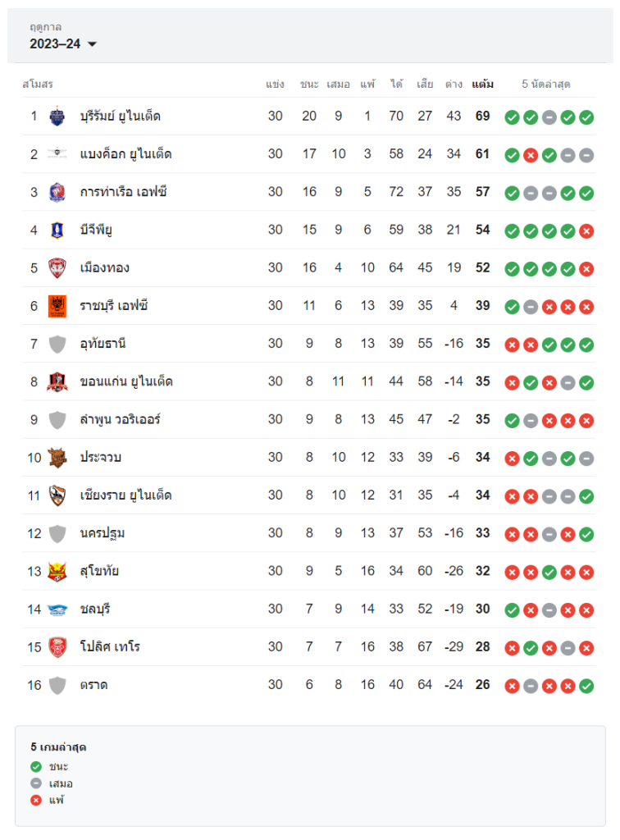
Task: Open the อุทัยธานี team link
Action: click(103, 344)
